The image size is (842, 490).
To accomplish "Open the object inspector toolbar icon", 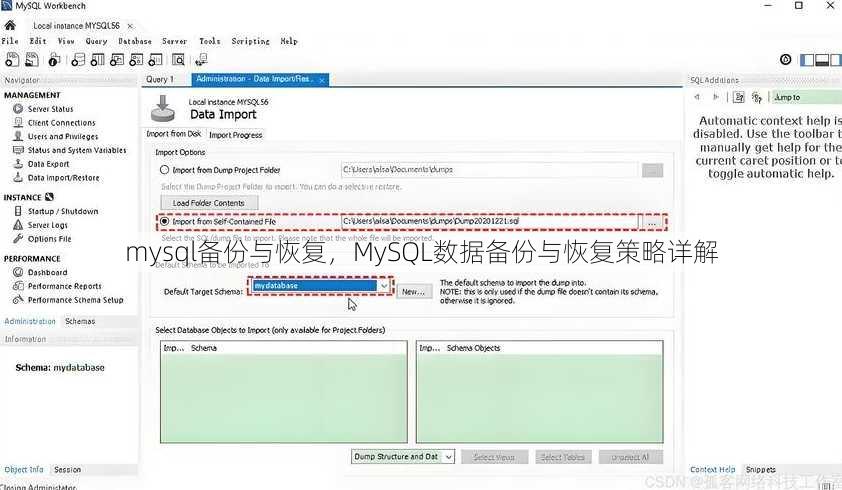I will [54, 60].
